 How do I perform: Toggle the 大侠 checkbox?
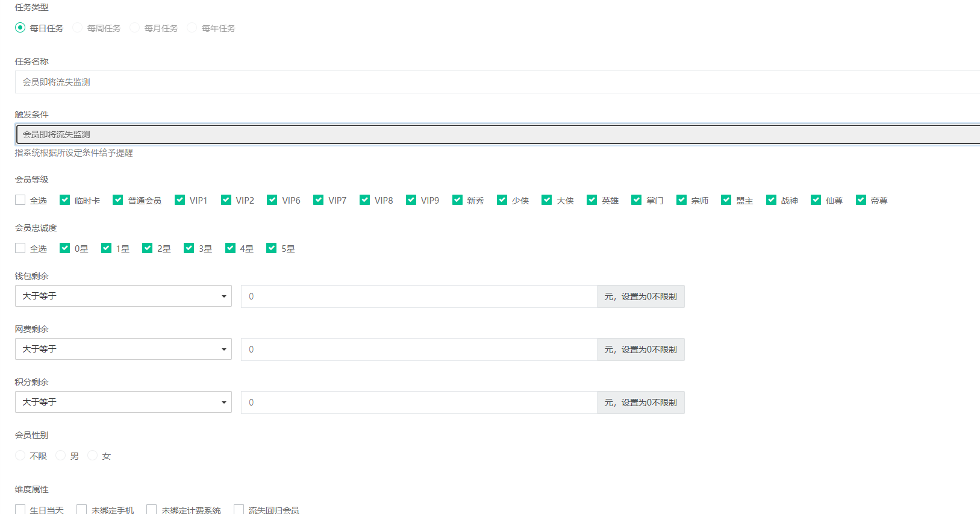point(546,200)
